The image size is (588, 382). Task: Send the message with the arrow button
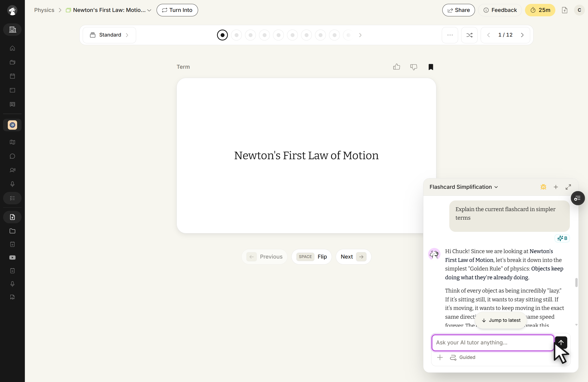coord(561,343)
